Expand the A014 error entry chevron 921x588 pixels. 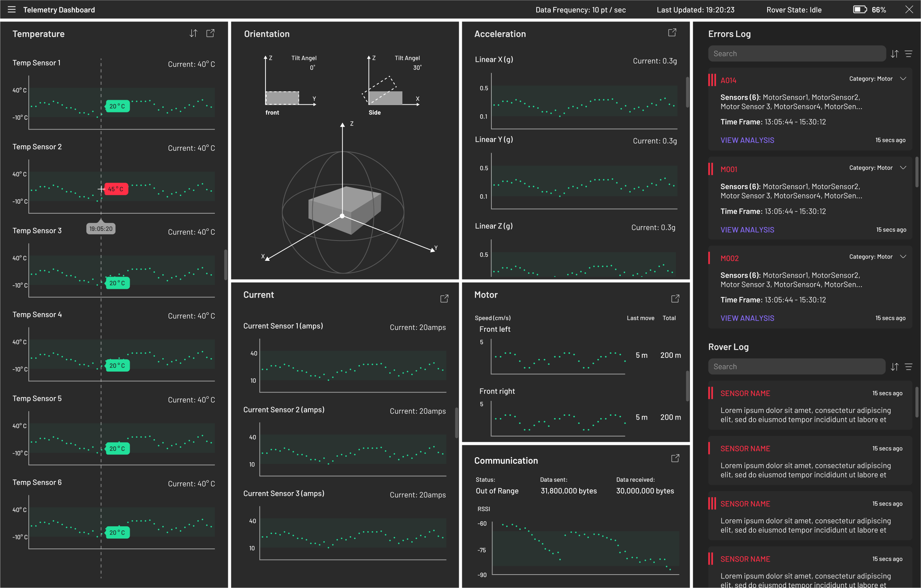coord(903,79)
